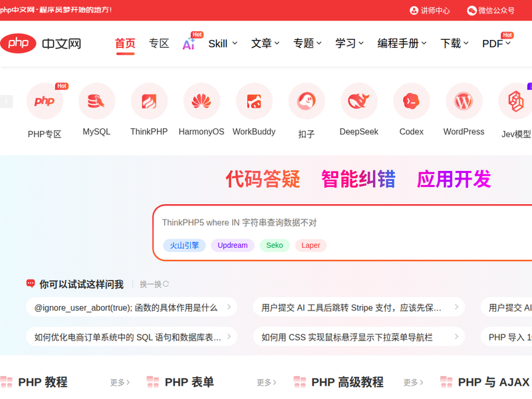Viewport: 532px width, 399px height.
Task: Open the CSS 下拉菜单导航栏 question suggestion
Action: 358,336
